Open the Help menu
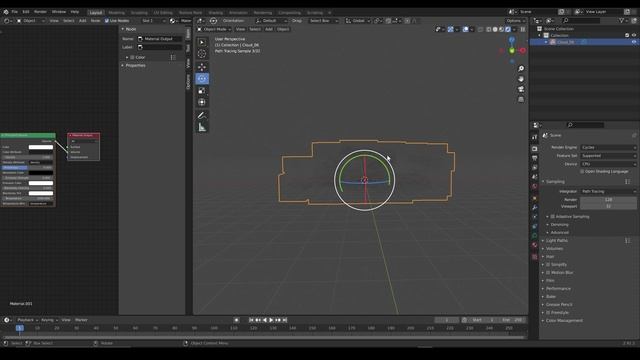This screenshot has height=360, width=640. click(75, 12)
